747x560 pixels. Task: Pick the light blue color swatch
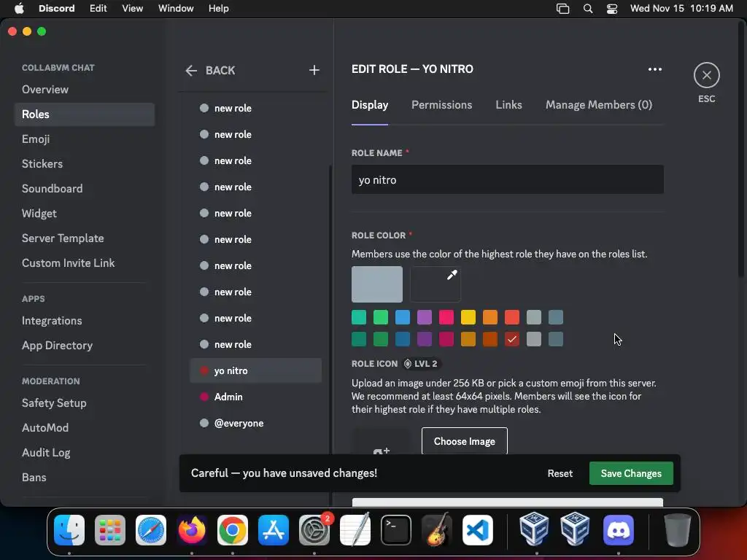pyautogui.click(x=402, y=317)
